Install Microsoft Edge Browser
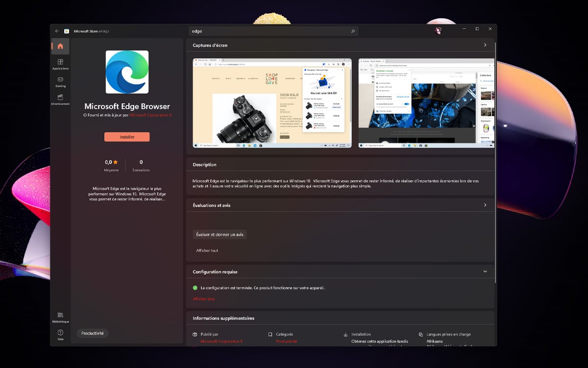The height and width of the screenshot is (368, 588). pyautogui.click(x=126, y=137)
